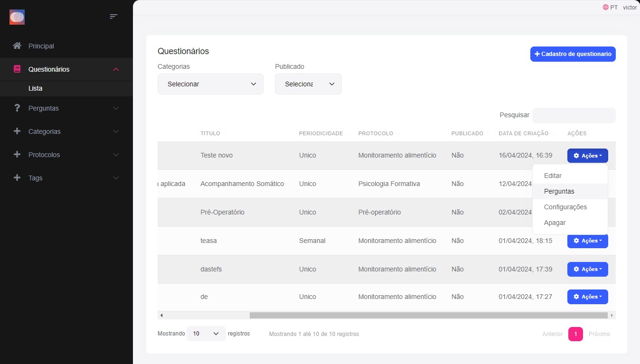Screen dimensions: 640x364
Task: Click the globe language icon next to PT
Action: coord(605,8)
